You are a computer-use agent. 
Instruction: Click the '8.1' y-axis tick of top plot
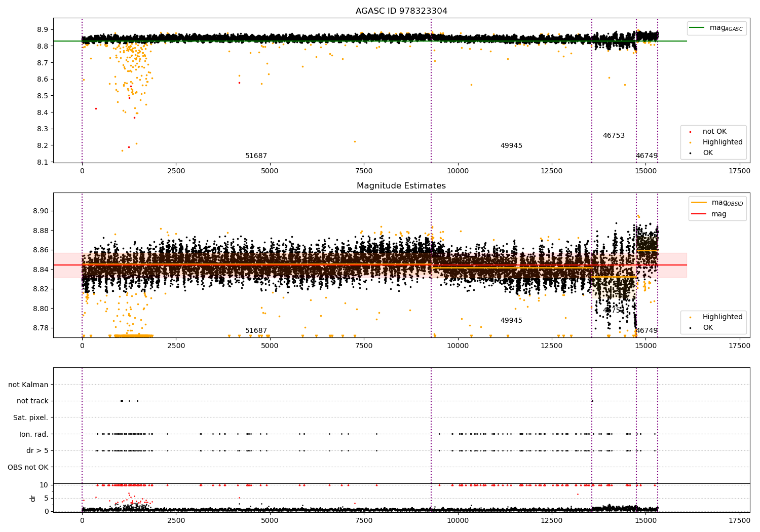(x=43, y=162)
